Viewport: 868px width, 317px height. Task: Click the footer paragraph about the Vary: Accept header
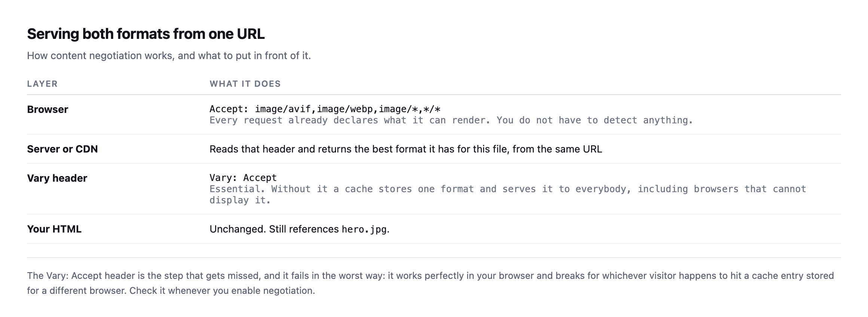pos(430,283)
